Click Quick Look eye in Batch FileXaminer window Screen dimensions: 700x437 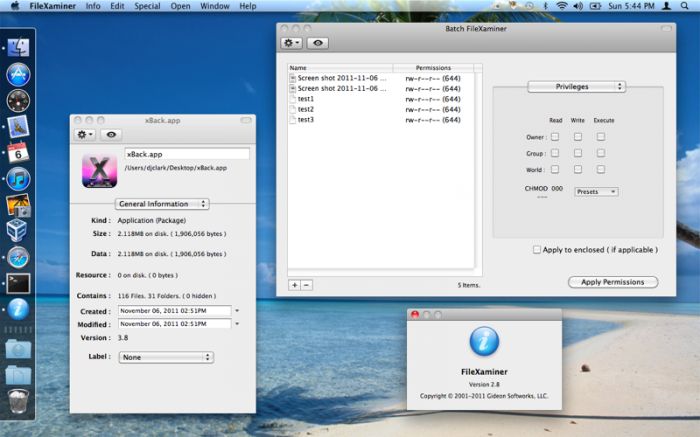pos(318,43)
